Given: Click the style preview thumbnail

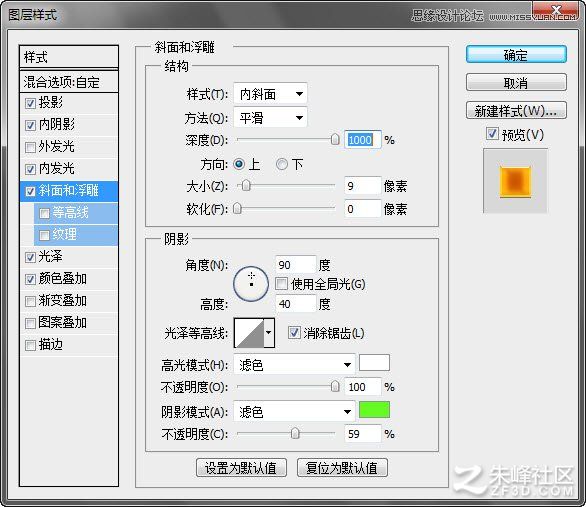Looking at the screenshot, I should 515,181.
